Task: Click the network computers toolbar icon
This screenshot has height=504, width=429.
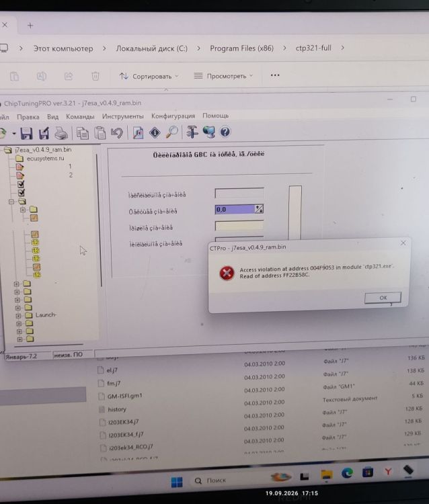Action: 208,132
